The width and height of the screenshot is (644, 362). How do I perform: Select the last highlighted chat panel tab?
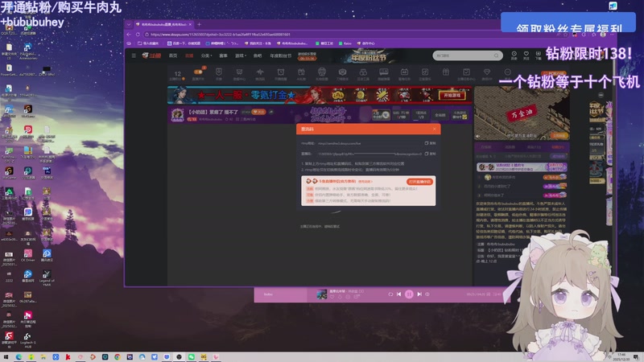pyautogui.click(x=558, y=147)
